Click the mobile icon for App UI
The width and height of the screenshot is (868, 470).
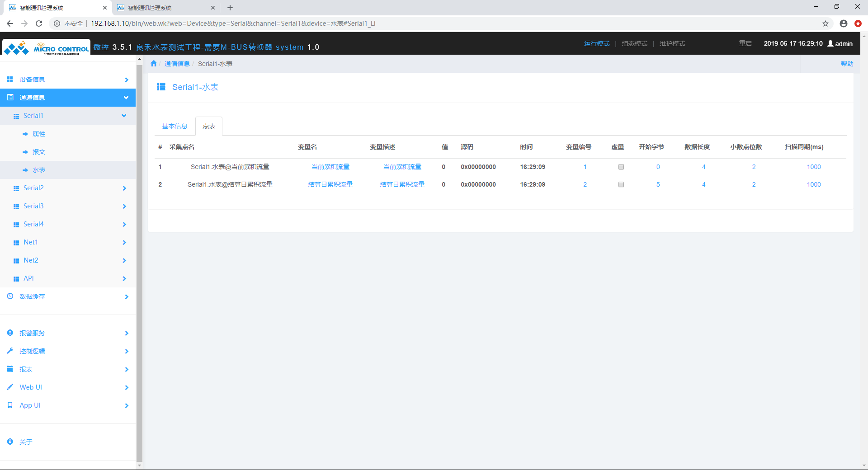10,405
